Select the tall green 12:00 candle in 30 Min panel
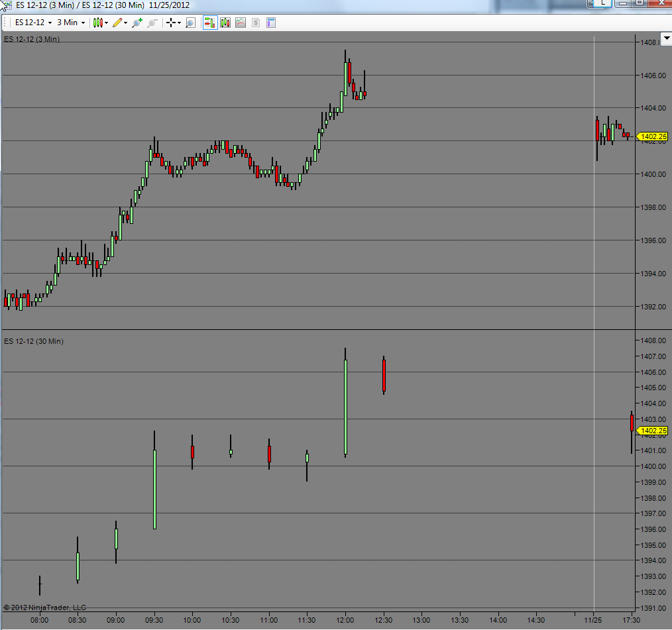 coord(345,403)
